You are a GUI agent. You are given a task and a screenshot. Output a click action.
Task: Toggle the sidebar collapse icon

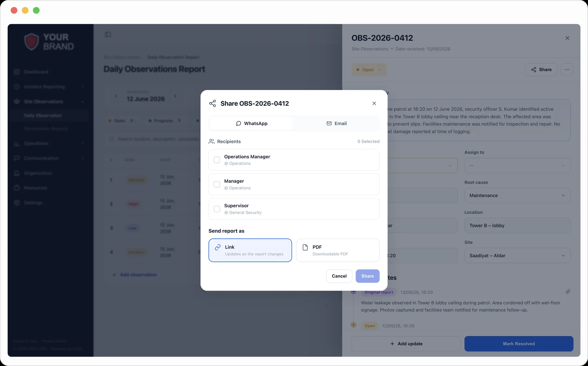108,35
